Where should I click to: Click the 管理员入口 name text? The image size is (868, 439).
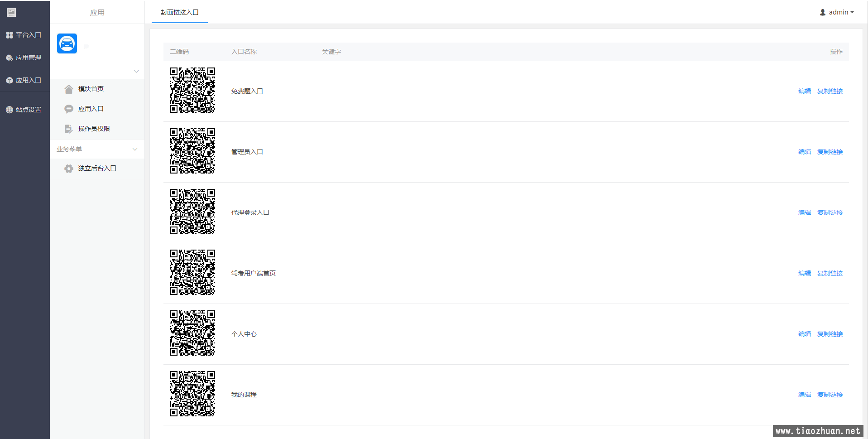tap(247, 152)
